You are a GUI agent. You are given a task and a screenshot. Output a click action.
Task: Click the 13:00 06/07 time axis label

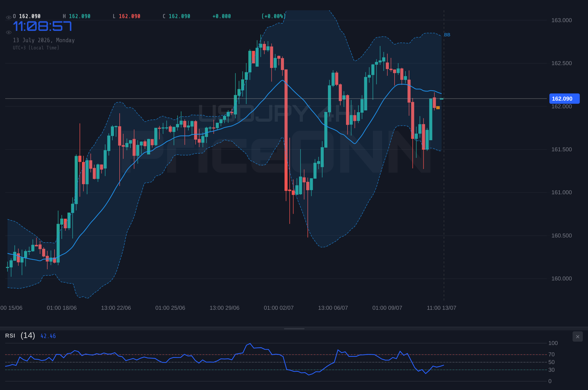[333, 308]
